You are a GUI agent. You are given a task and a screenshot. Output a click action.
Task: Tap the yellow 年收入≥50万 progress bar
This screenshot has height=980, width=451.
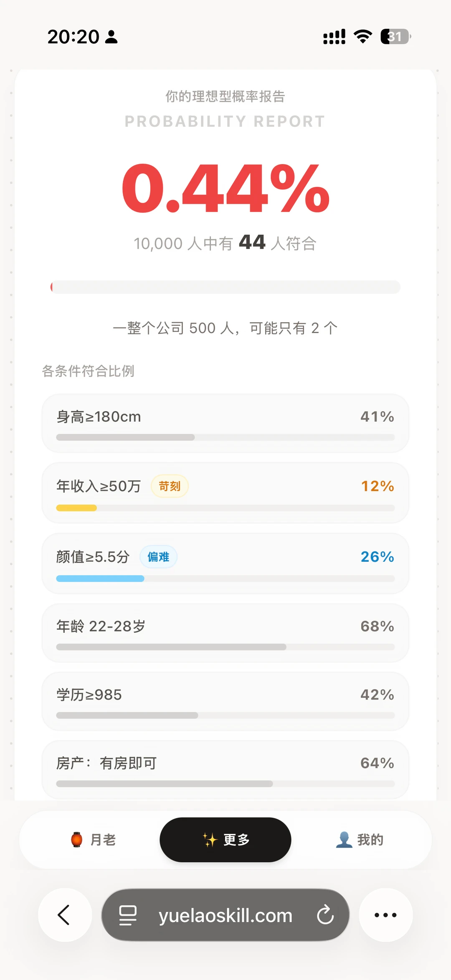pyautogui.click(x=225, y=508)
